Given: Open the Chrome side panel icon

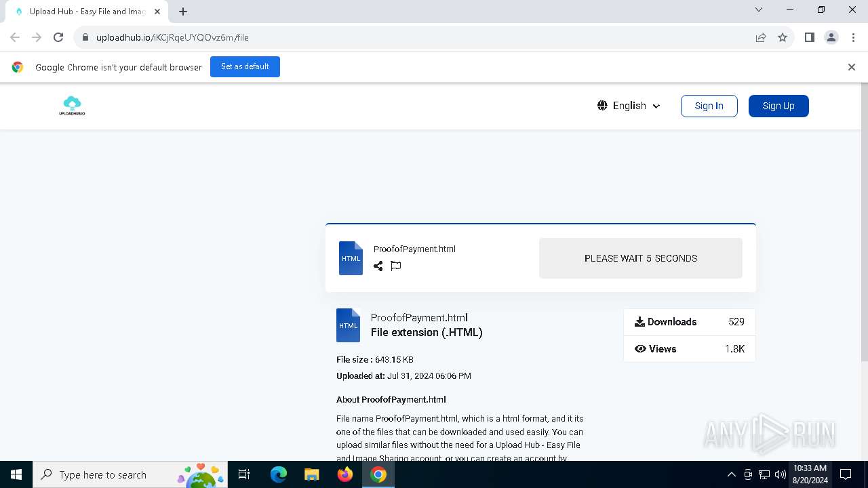Looking at the screenshot, I should [809, 37].
